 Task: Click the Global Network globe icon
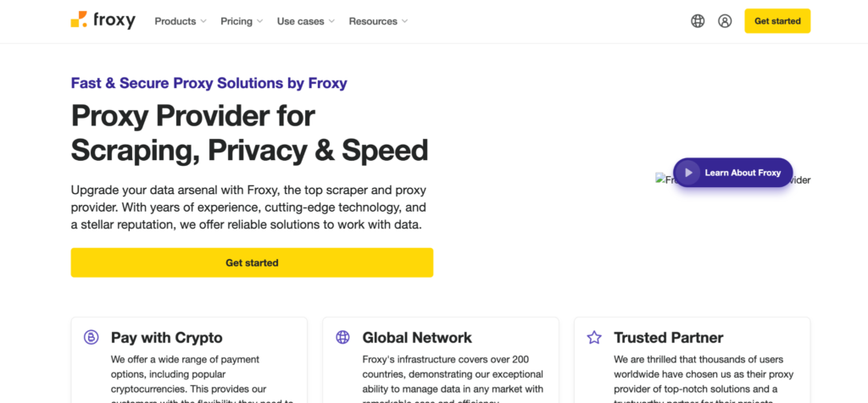(x=343, y=338)
